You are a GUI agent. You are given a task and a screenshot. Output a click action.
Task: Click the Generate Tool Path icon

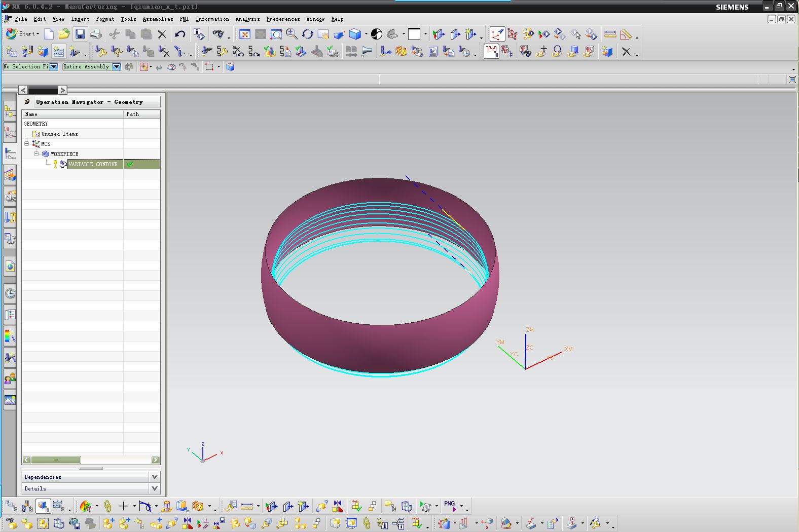[206, 51]
